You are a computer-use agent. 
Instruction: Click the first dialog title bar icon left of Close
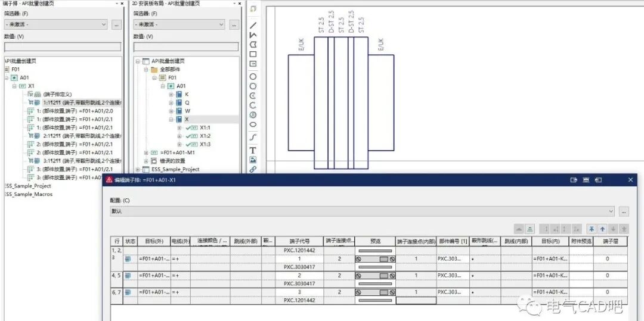599,180
